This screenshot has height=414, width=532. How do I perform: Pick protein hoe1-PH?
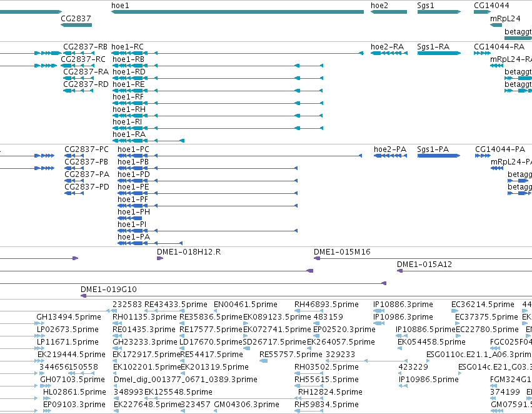(134, 213)
